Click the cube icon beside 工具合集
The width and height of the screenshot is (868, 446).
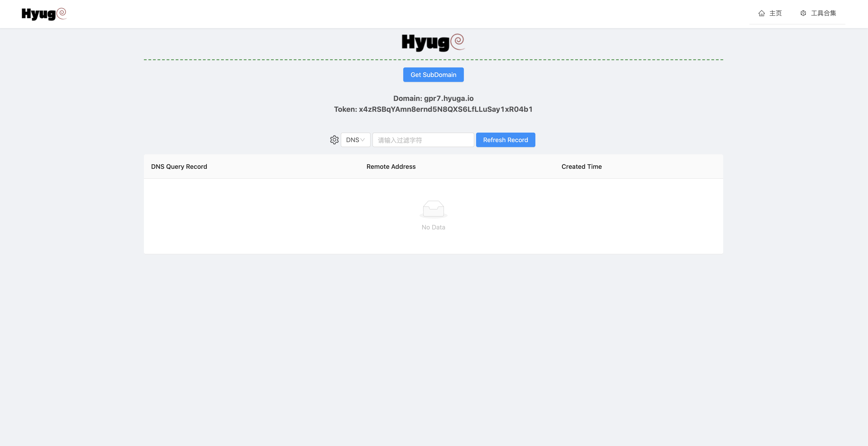click(803, 13)
